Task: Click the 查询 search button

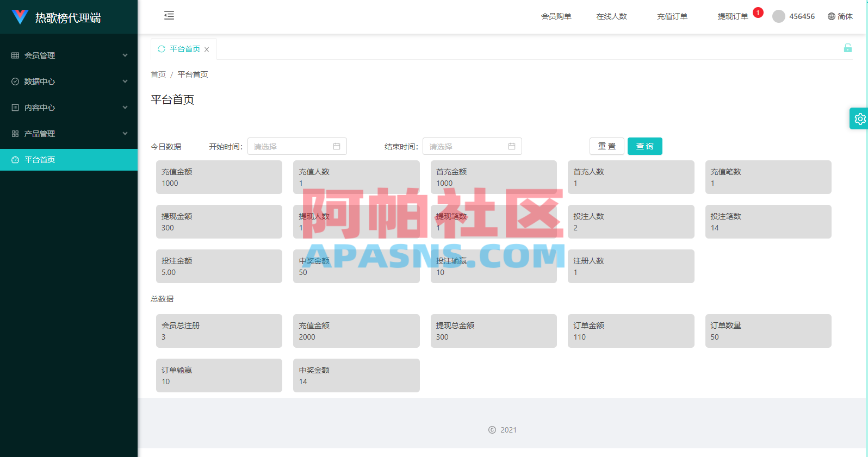Action: (645, 146)
